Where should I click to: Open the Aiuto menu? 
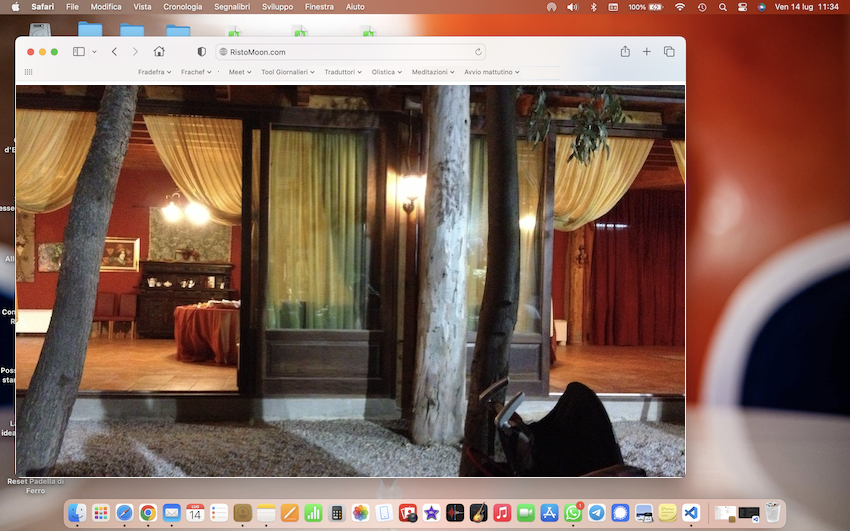click(355, 7)
